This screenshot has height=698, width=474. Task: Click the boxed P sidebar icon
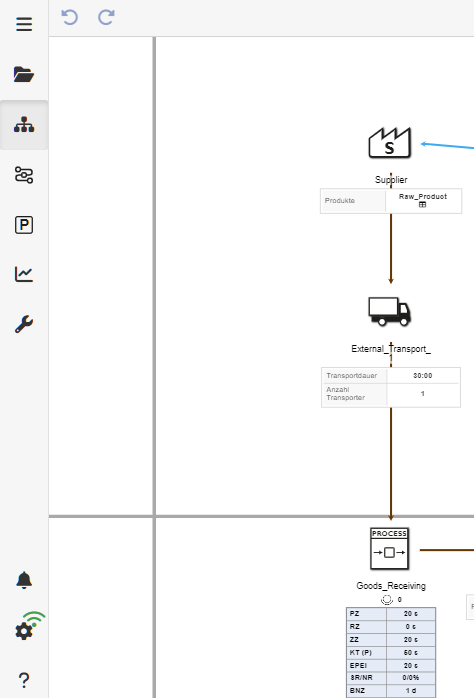[24, 225]
